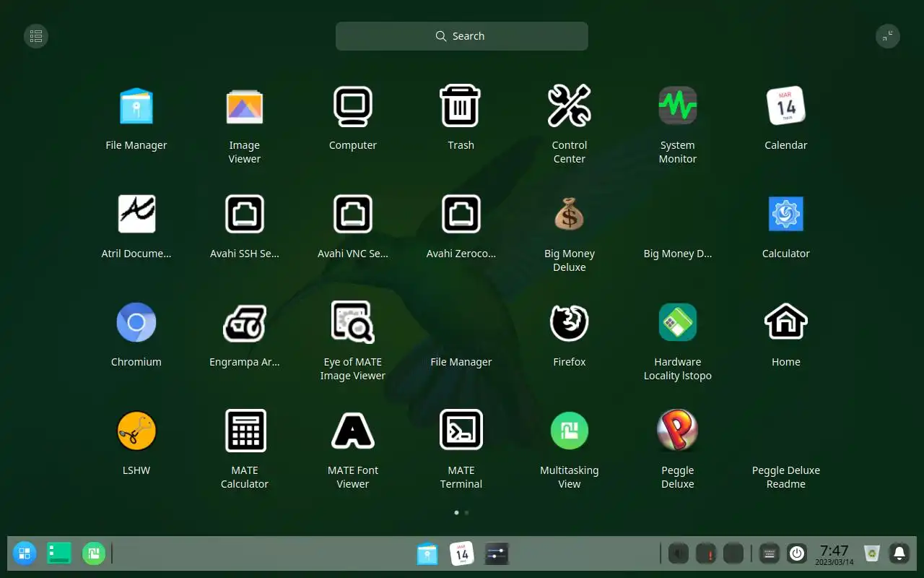This screenshot has width=924, height=578.
Task: Click the green Show Desktop dock icon
Action: 59,553
